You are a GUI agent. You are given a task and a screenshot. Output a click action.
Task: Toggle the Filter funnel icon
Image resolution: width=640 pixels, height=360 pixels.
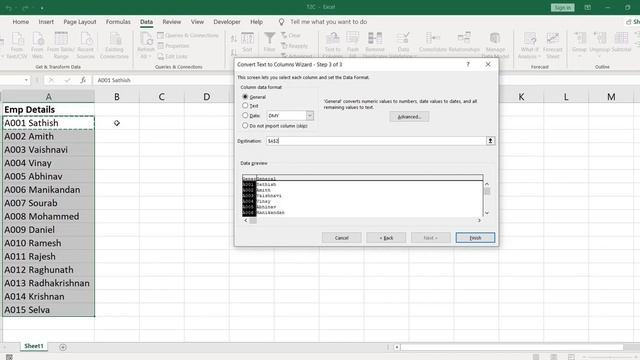[x=269, y=42]
